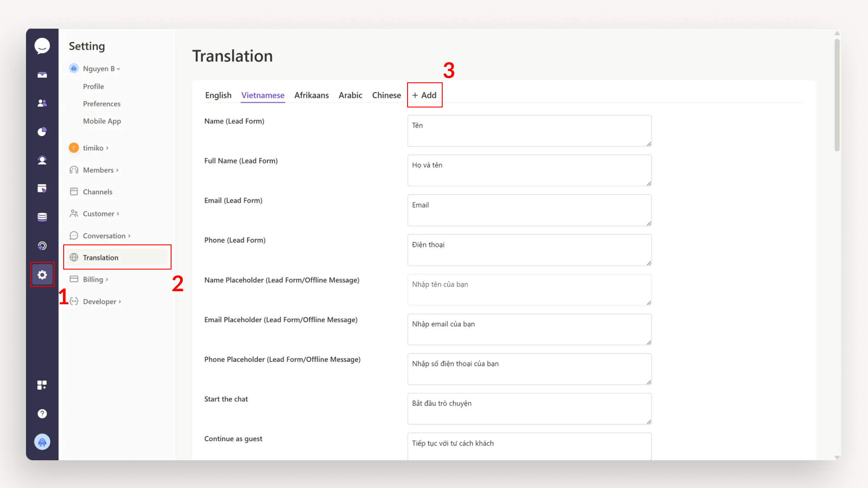Open the contacts icon in the sidebar
This screenshot has width=868, height=488.
coord(42,103)
